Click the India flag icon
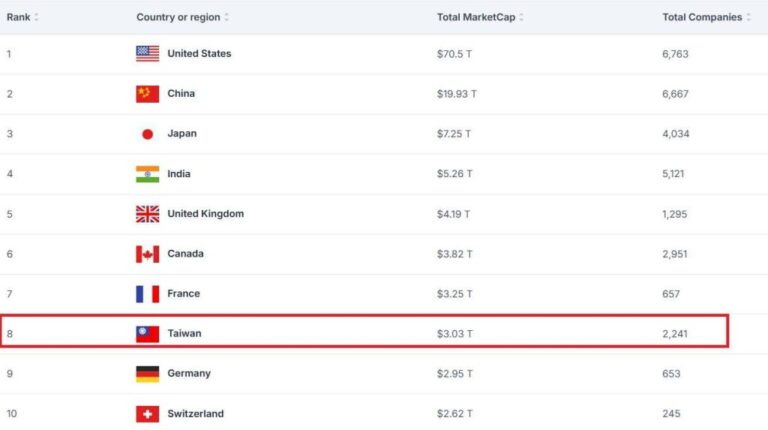 147,174
